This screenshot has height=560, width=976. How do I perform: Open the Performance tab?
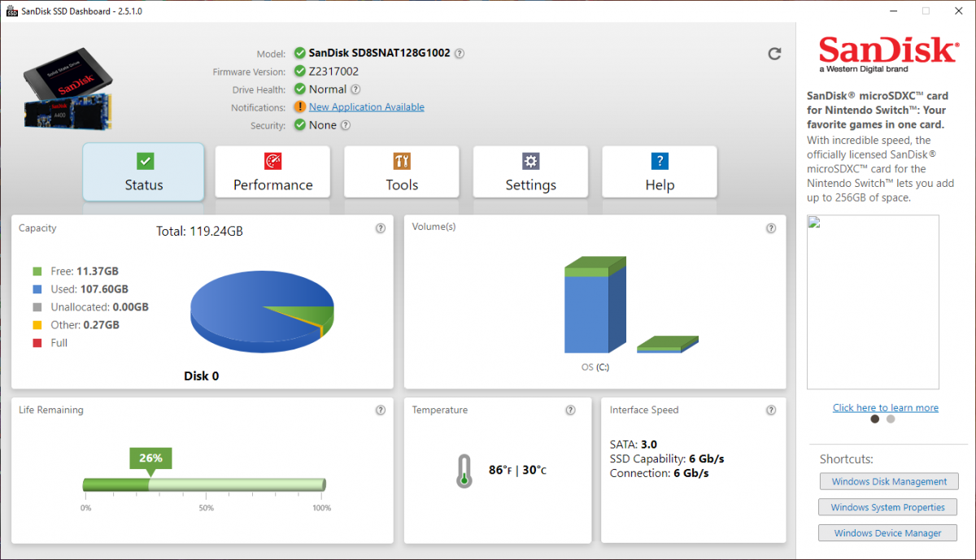click(x=272, y=171)
